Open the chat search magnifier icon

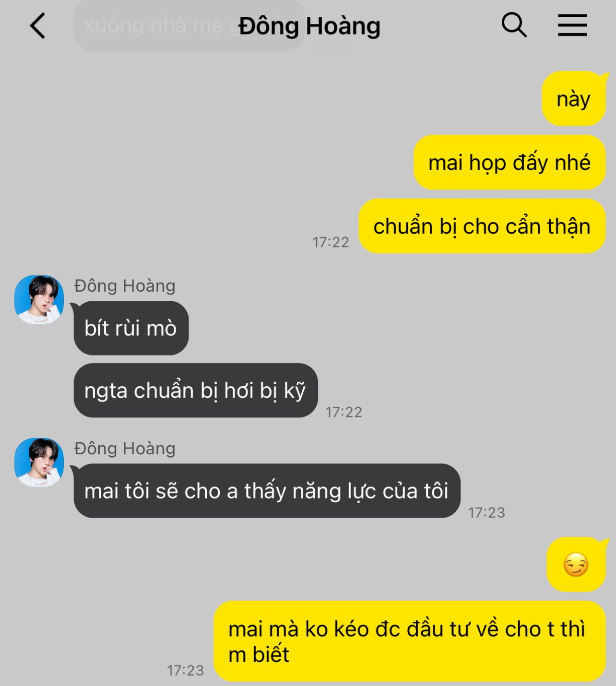[514, 24]
